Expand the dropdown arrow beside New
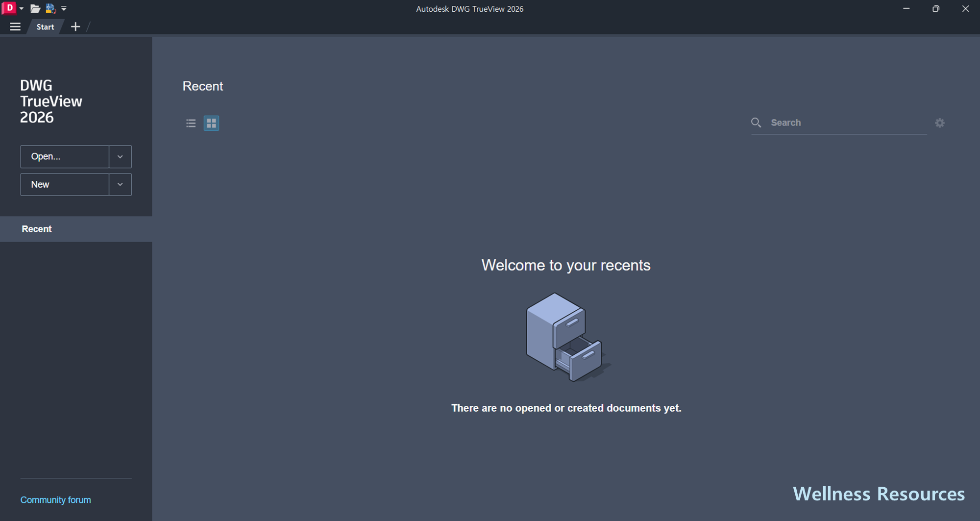The width and height of the screenshot is (980, 521). point(120,184)
